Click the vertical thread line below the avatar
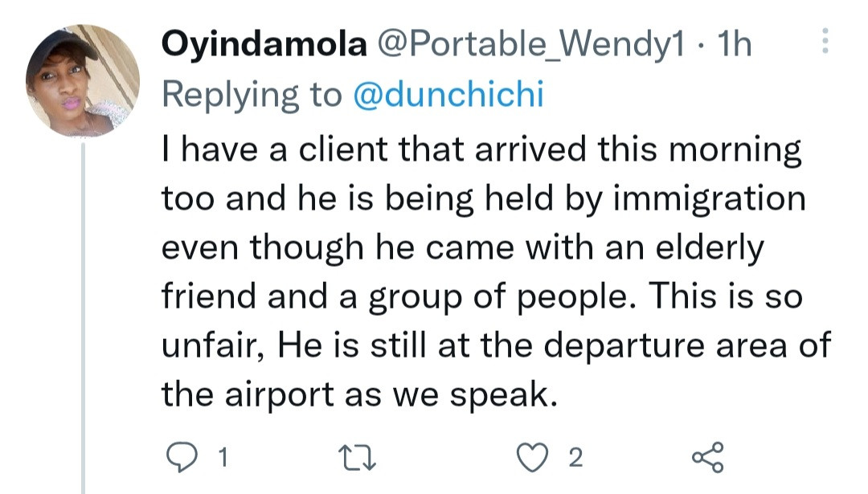This screenshot has height=494, width=868. tap(83, 321)
